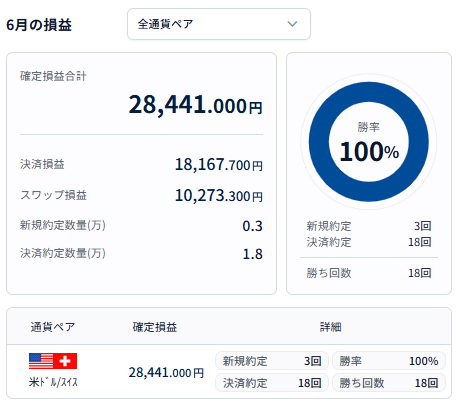
Task: Select the 勝ち回数 18回 detail pill
Action: [x=389, y=383]
